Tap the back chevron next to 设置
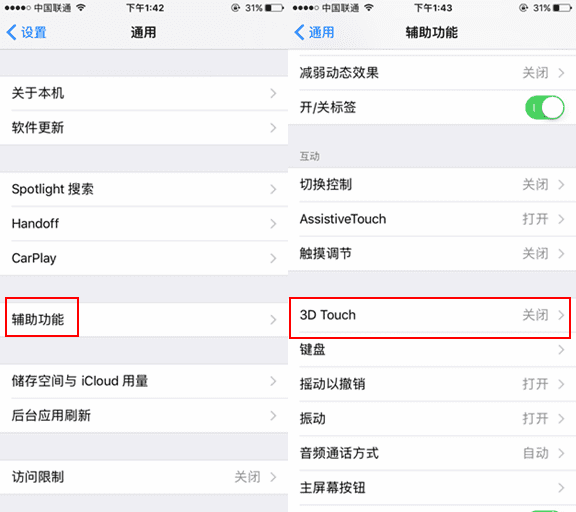This screenshot has height=512, width=576. [11, 32]
